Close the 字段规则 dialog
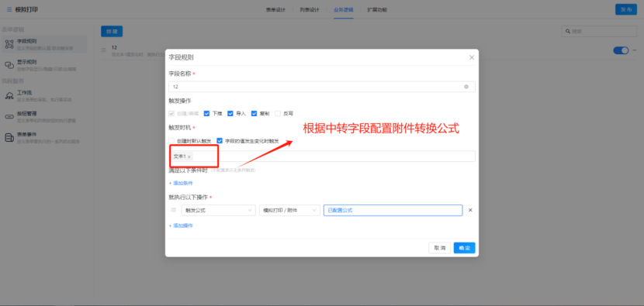This screenshot has height=306, width=644. pos(472,57)
